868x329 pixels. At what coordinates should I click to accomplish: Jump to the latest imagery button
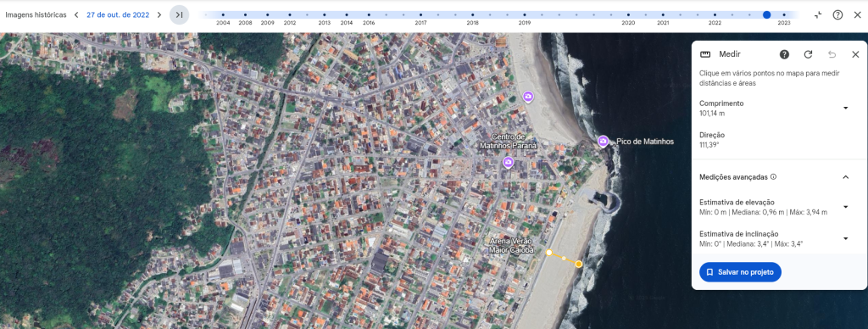tap(180, 15)
